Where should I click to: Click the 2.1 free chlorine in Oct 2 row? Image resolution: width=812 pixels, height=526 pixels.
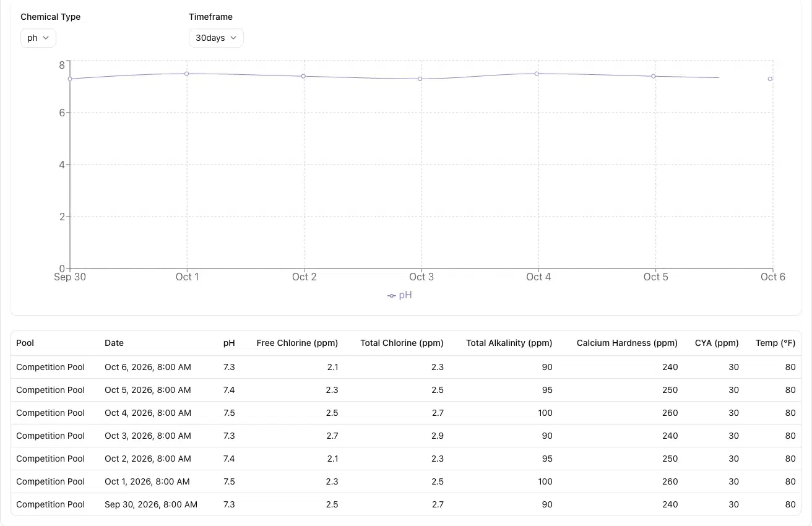332,459
